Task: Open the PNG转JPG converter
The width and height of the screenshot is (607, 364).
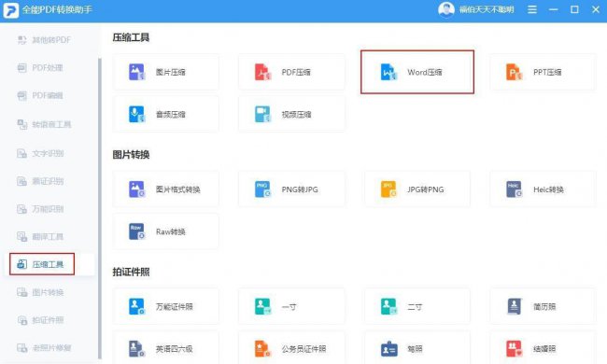Action: pos(291,189)
